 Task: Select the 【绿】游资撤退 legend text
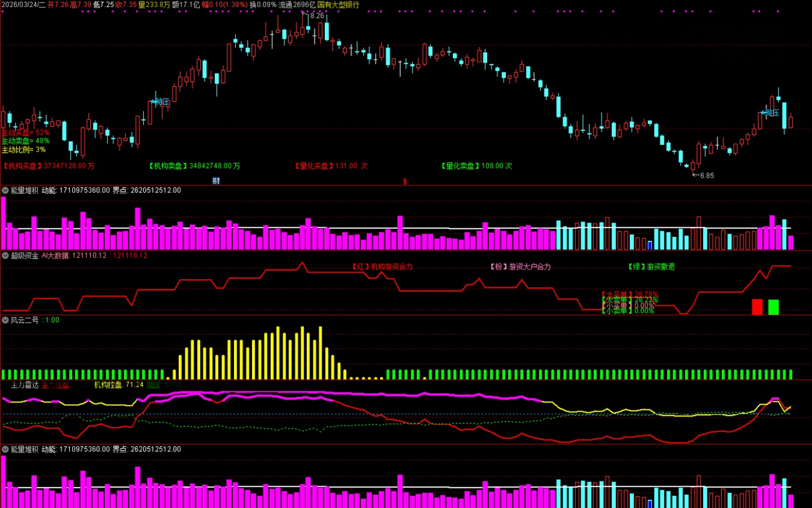(x=651, y=267)
